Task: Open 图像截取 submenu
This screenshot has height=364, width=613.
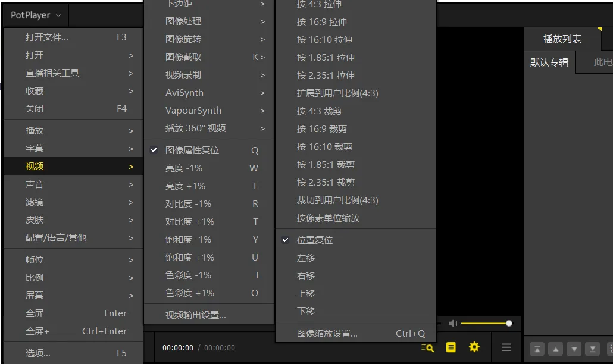Action: tap(209, 57)
